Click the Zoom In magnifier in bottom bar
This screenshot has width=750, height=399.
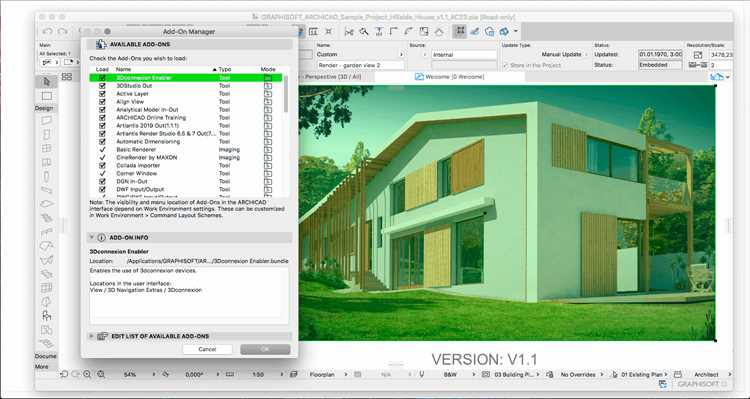point(87,374)
